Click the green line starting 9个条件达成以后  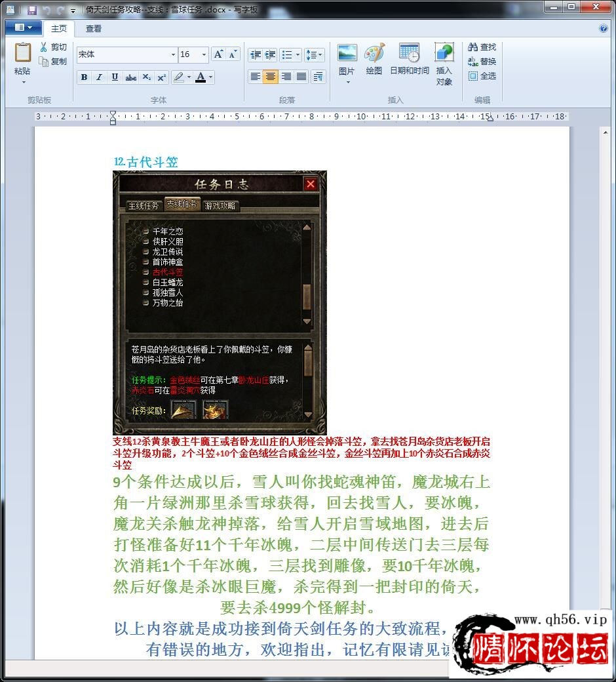click(x=301, y=482)
